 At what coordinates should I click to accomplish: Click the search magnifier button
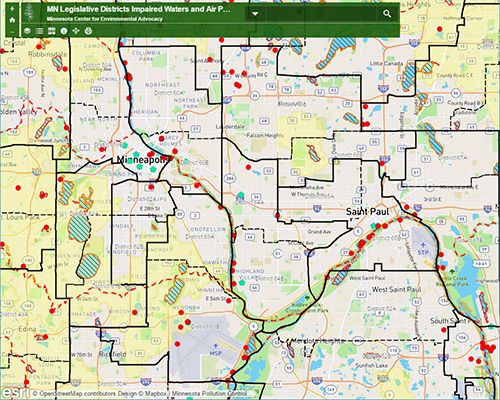(x=387, y=14)
